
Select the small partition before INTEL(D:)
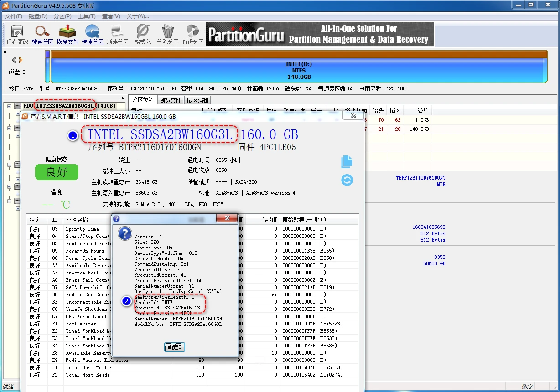47,66
